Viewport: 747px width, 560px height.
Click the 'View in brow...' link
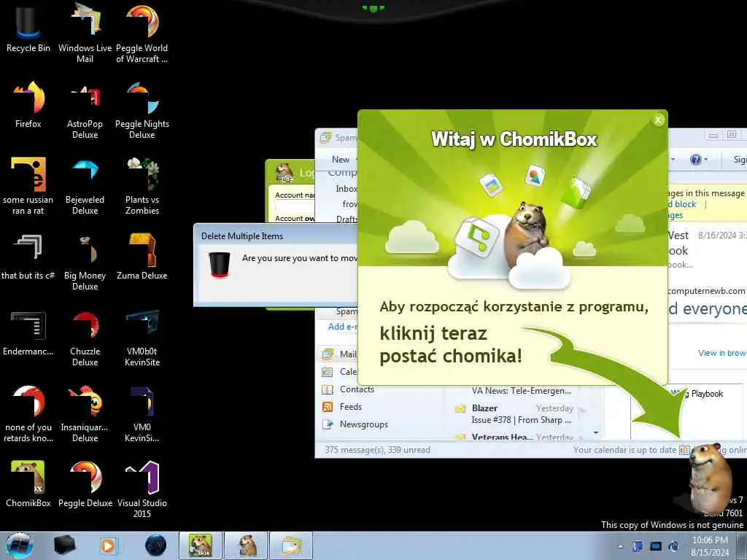point(721,353)
